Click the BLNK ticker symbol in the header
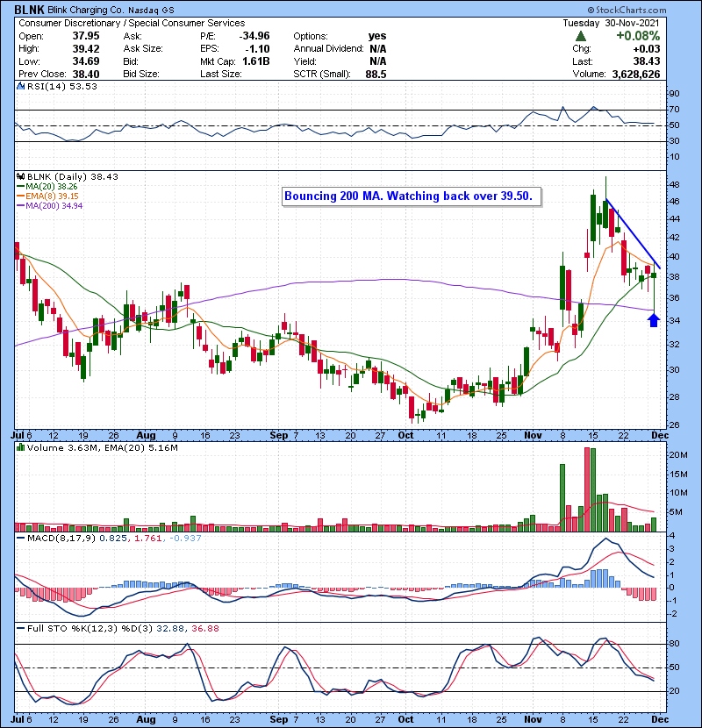Viewport: 702px width, 728px height. click(29, 10)
